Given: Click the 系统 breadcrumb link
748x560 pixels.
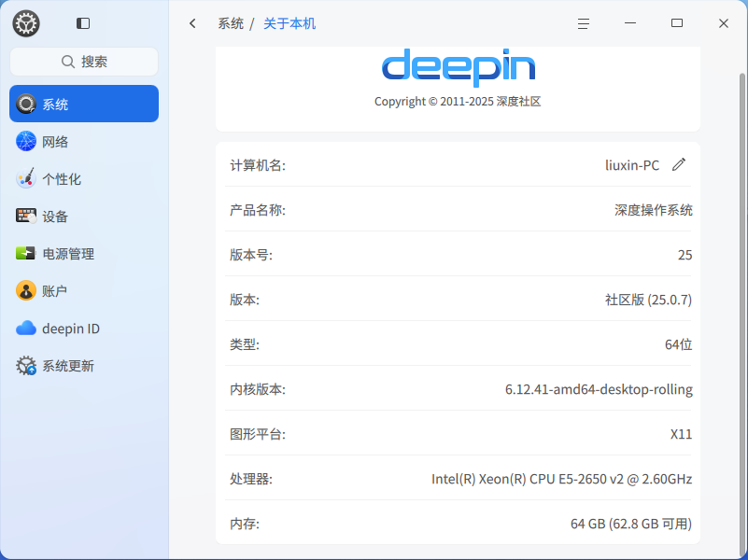Looking at the screenshot, I should [x=231, y=23].
